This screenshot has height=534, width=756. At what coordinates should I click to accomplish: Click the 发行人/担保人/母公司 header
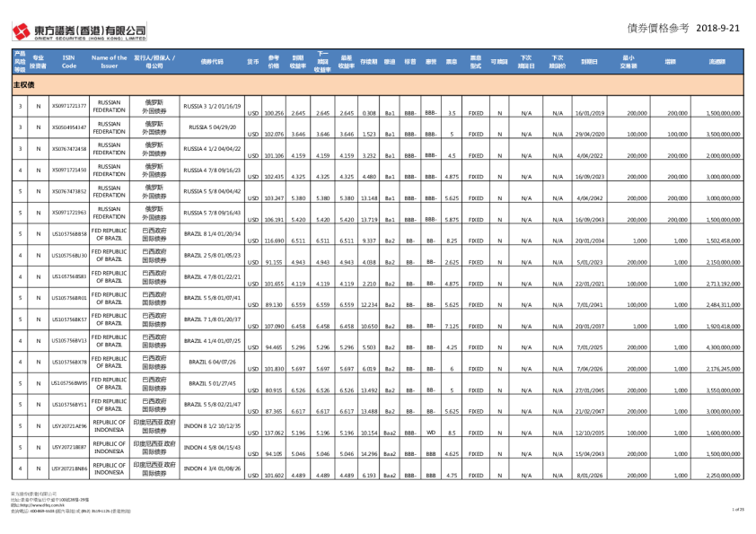[x=154, y=62]
